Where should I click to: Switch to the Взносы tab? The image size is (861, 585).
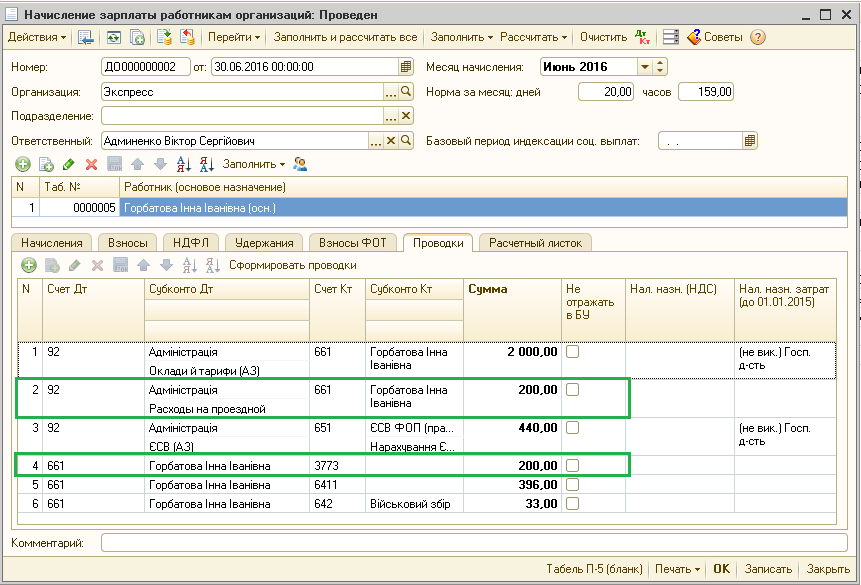(127, 243)
